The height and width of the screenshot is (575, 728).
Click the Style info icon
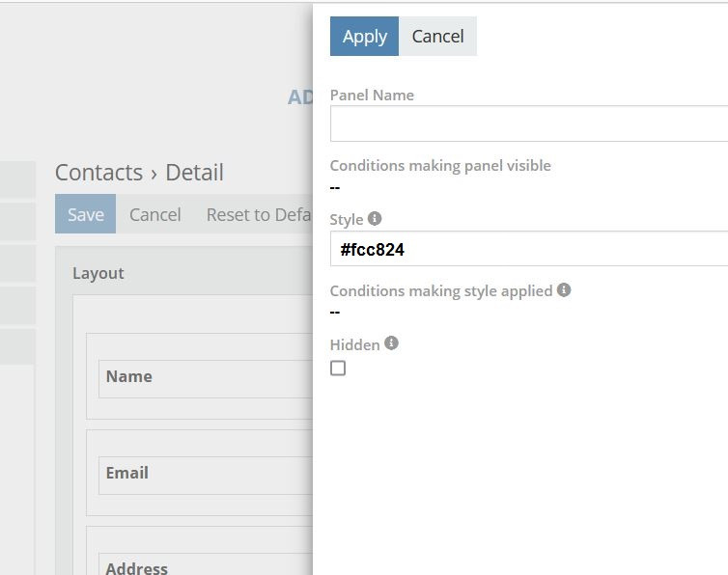pos(375,219)
